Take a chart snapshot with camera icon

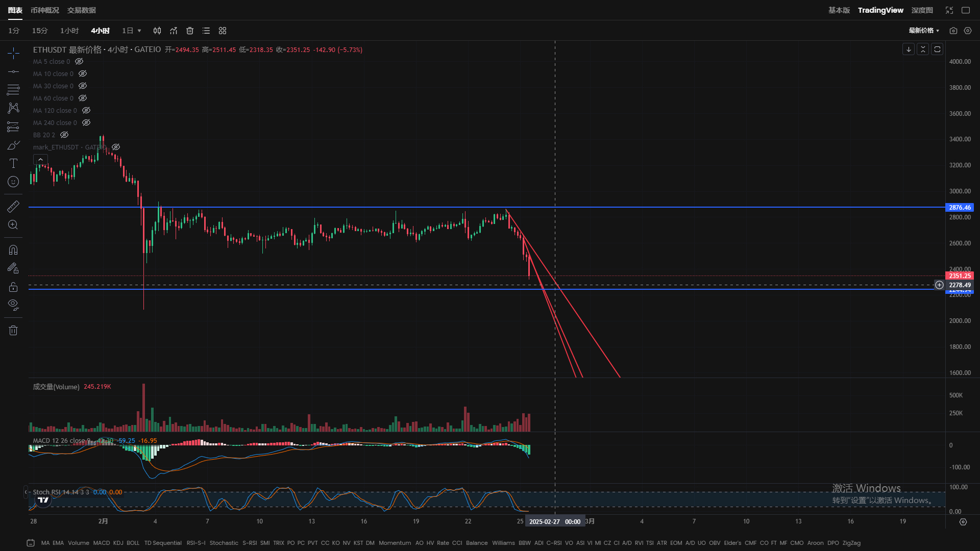click(953, 31)
